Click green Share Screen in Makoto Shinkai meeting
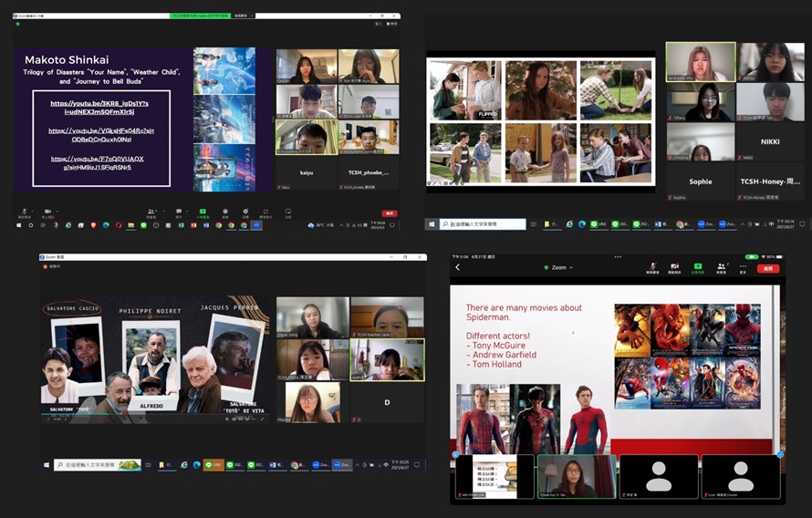Screen dimensions: 812x518 coord(203,212)
